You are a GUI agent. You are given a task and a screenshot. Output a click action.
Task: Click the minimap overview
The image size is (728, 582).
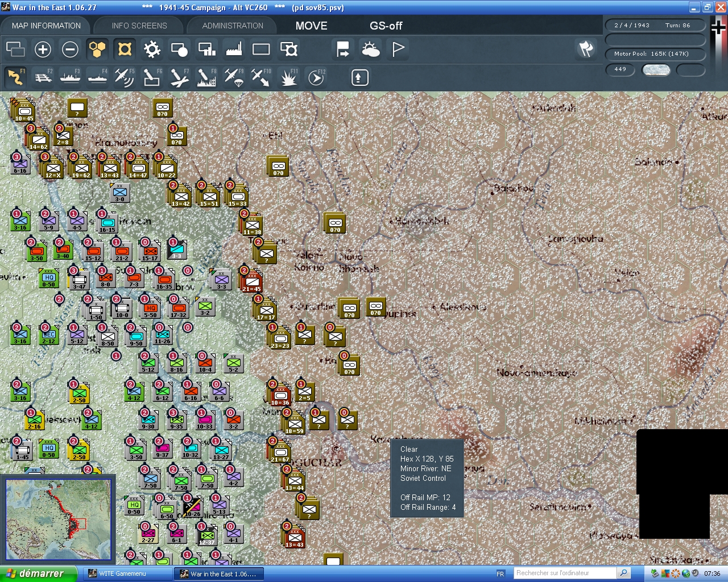(58, 520)
